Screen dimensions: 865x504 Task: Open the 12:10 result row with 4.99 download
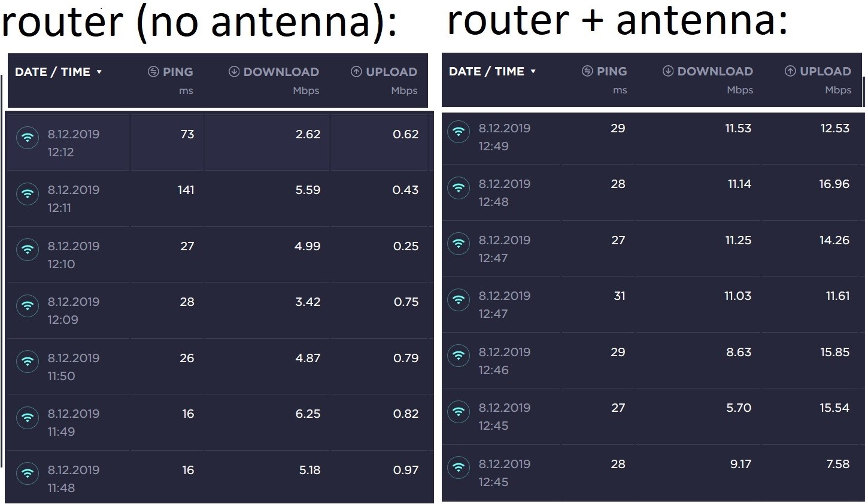pyautogui.click(x=220, y=255)
